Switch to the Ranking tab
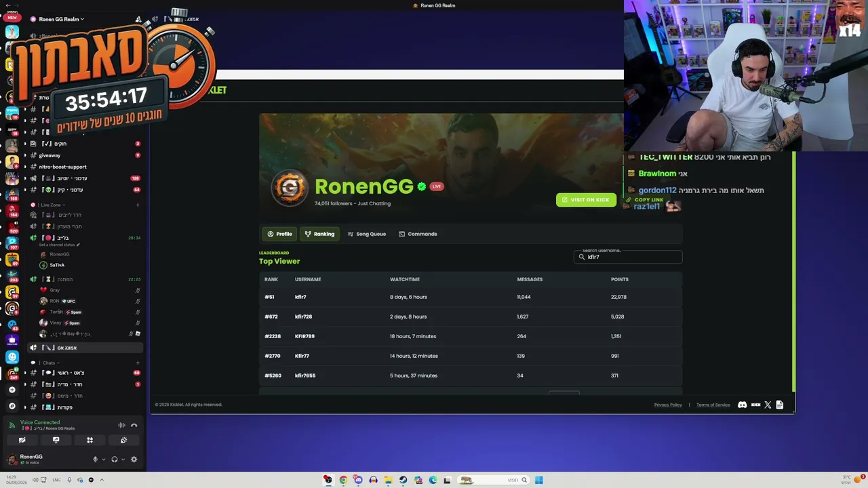The width and height of the screenshot is (868, 488). pyautogui.click(x=319, y=234)
